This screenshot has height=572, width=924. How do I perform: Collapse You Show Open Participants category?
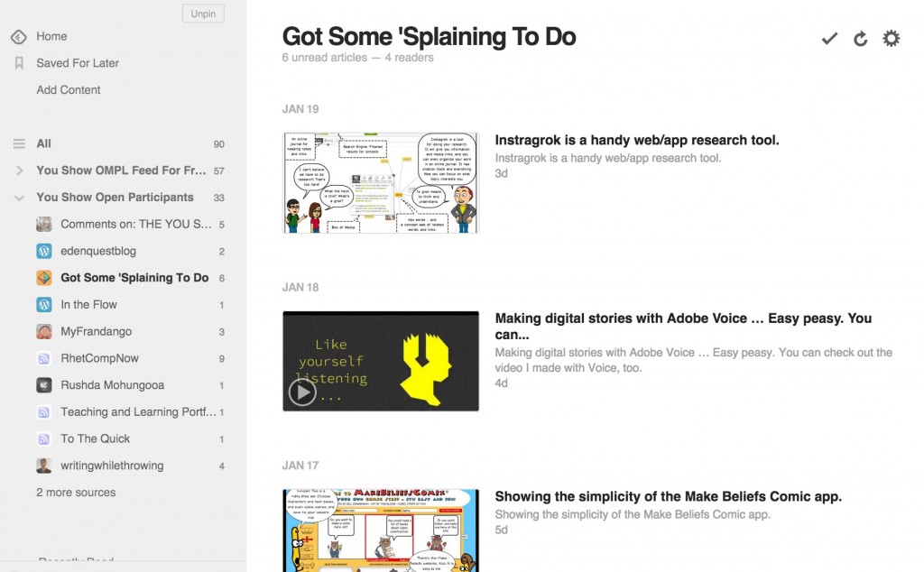pyautogui.click(x=20, y=198)
